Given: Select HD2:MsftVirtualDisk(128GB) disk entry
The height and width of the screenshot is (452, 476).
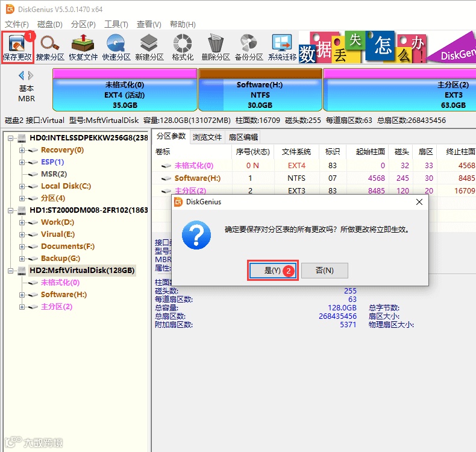Looking at the screenshot, I should (82, 270).
